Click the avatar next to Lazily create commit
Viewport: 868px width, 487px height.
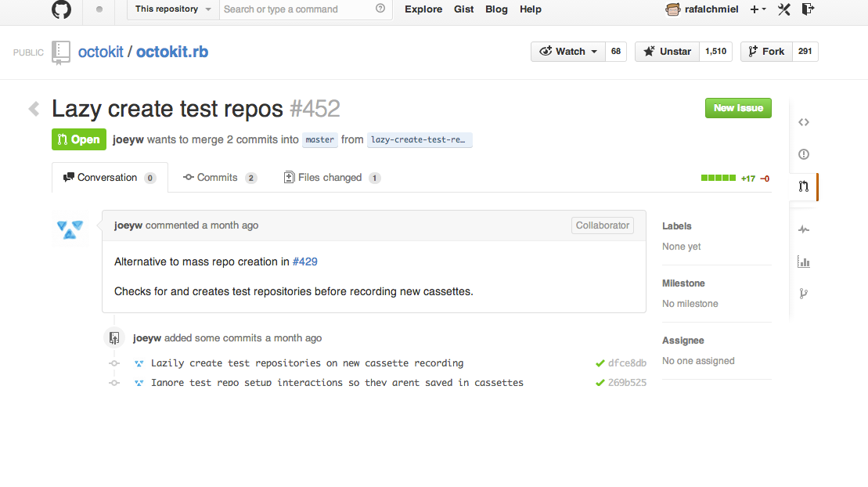tap(139, 363)
